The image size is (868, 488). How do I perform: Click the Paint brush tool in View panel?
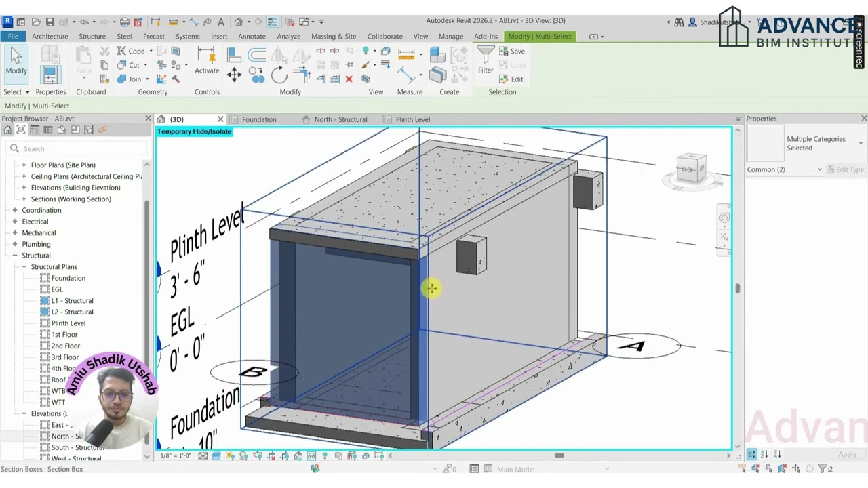click(x=366, y=65)
